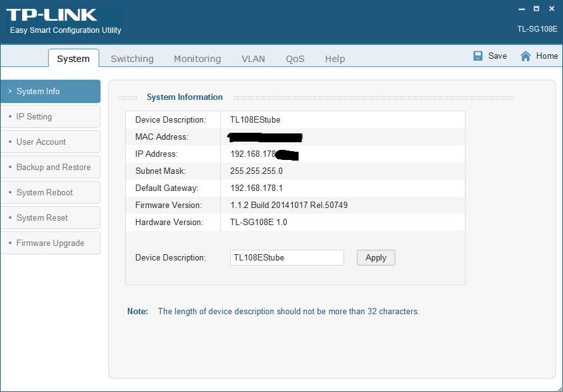Open IP Setting page
Screen dimensions: 563x392
click(50, 116)
